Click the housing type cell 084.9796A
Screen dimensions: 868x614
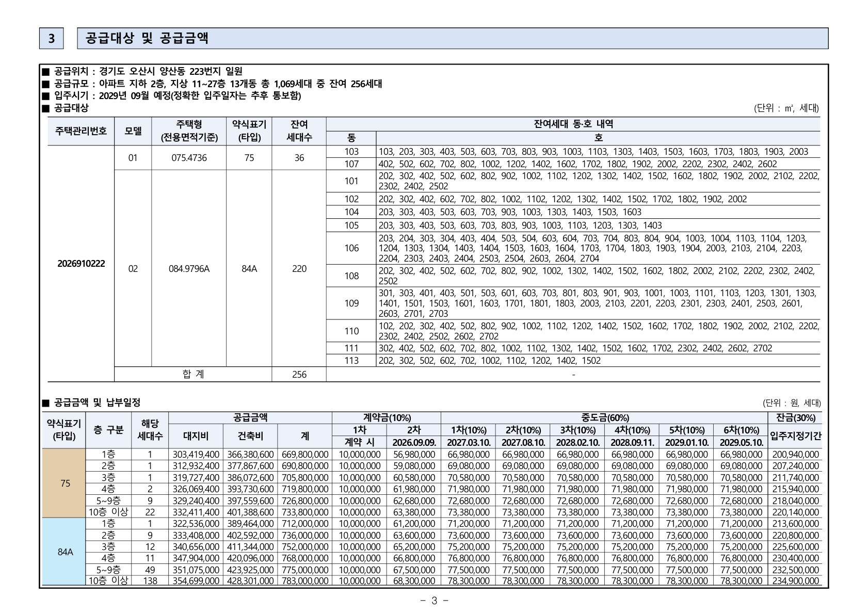tap(189, 269)
